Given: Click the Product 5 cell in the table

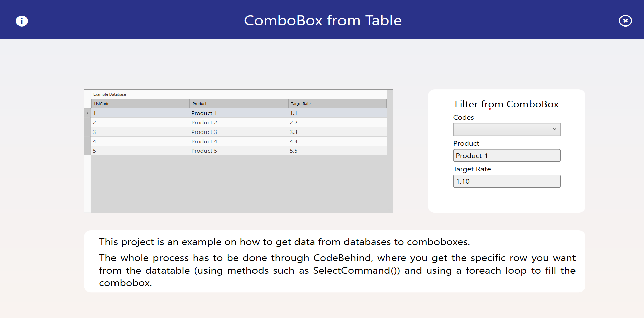Looking at the screenshot, I should click(238, 151).
